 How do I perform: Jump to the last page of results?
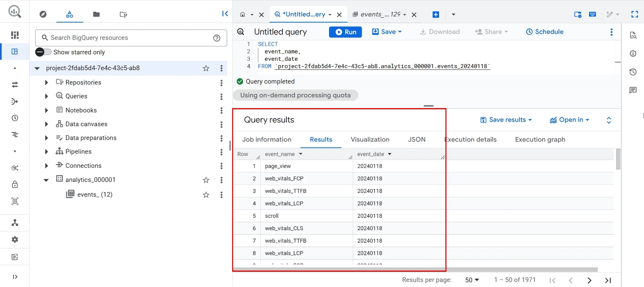608,280
